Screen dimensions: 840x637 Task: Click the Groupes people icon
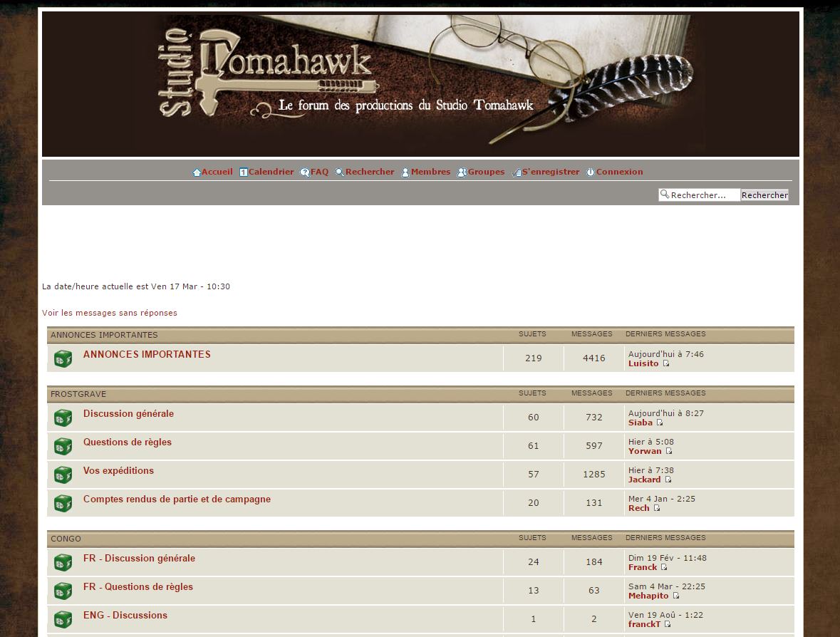click(462, 172)
